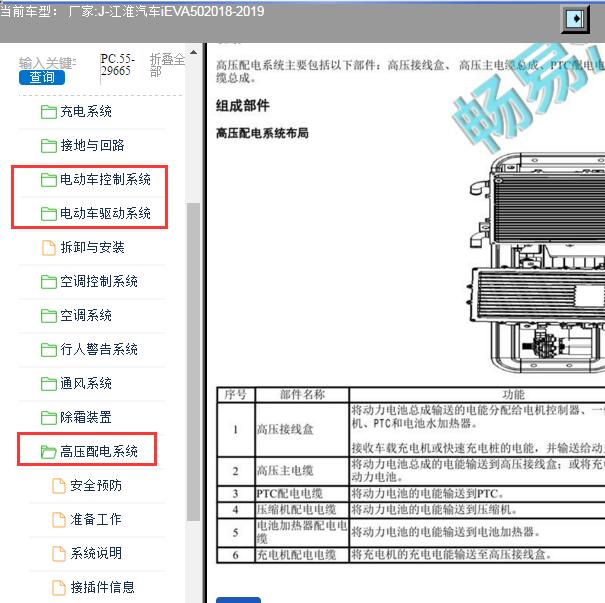Click the keyword input field 输入关键字
Screen dimensions: 605x603
click(x=47, y=62)
